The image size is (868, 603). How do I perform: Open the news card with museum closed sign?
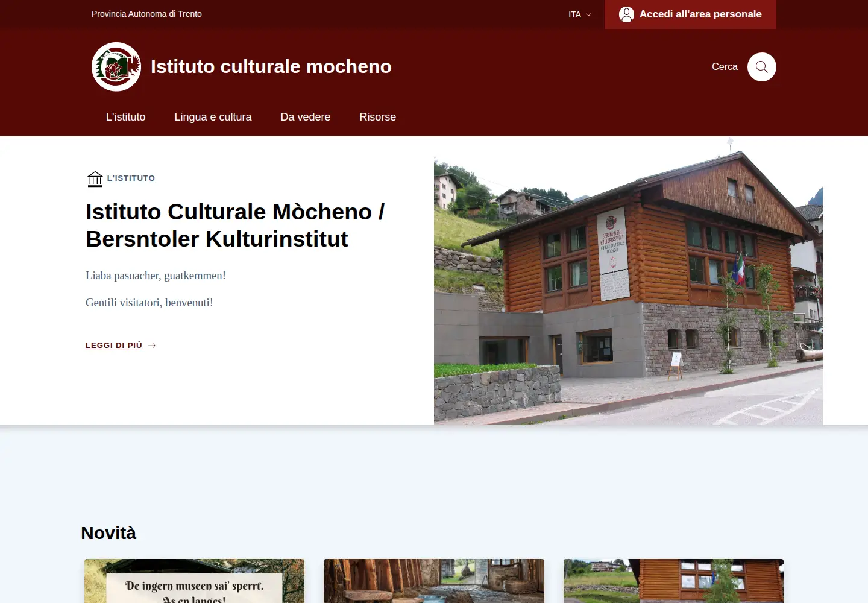[194, 581]
